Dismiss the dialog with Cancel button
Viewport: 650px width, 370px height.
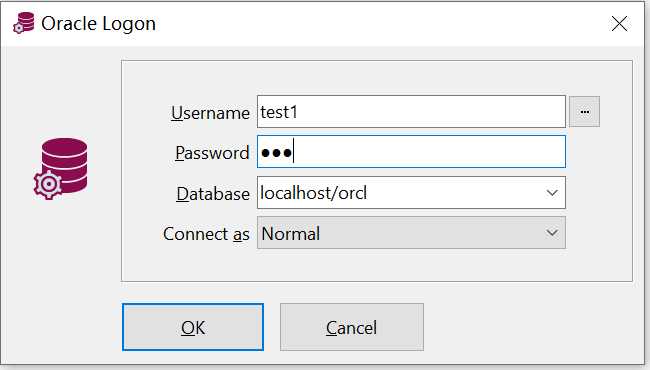(x=352, y=327)
